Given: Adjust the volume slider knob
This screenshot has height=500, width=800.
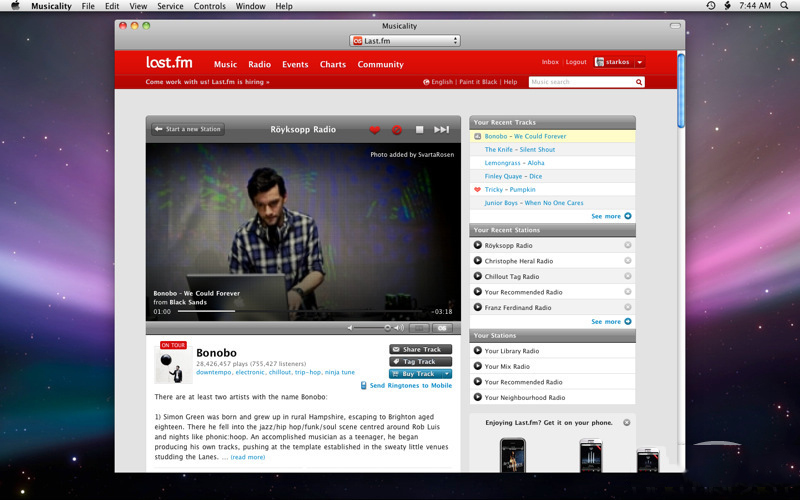Looking at the screenshot, I should (388, 328).
